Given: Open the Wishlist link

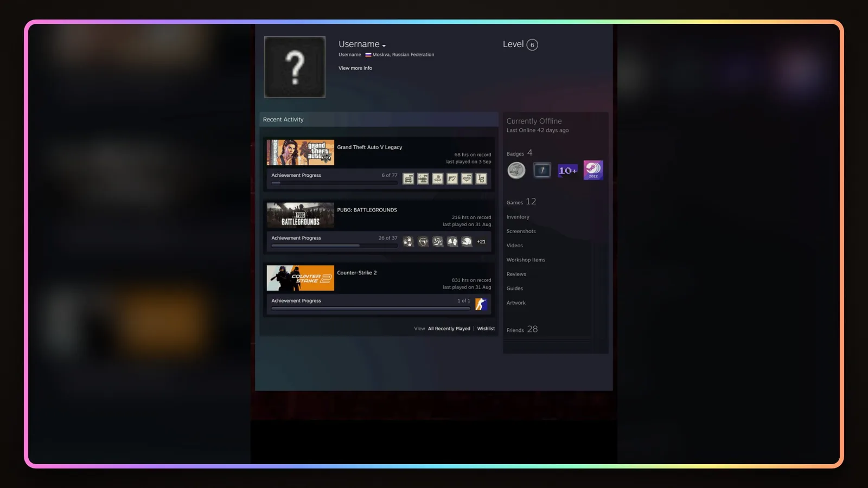Looking at the screenshot, I should pos(486,329).
